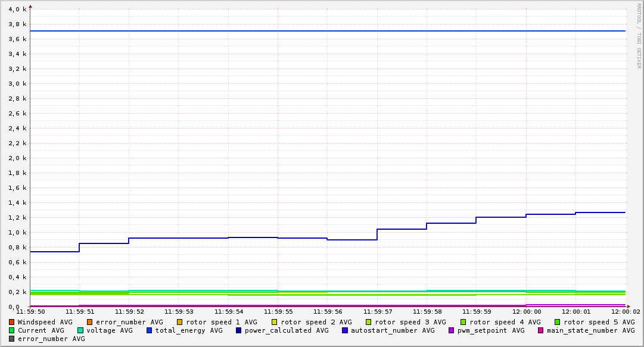Select the purple pwm_setpoint AVG legend swatch
The image size is (644, 347).
tap(452, 330)
